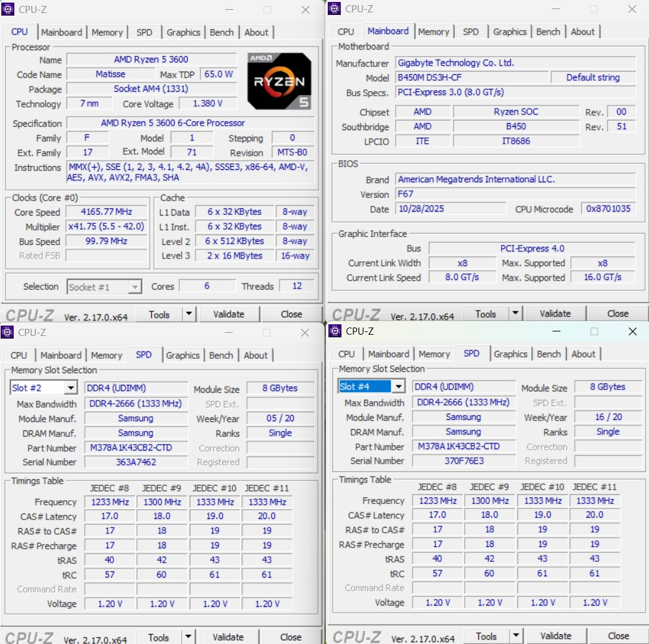Click the Manufacturer Gigabyte Technology Co. Ltd. field
This screenshot has width=649, height=644.
pyautogui.click(x=515, y=63)
